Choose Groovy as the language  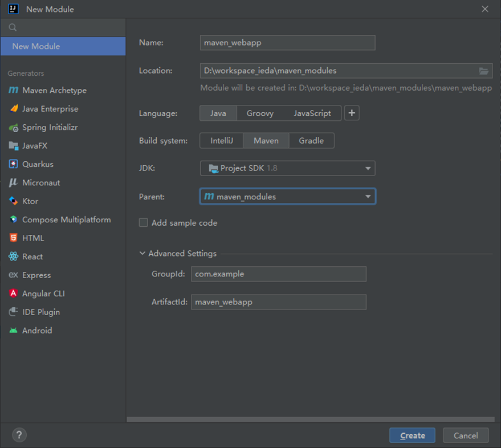(x=260, y=113)
